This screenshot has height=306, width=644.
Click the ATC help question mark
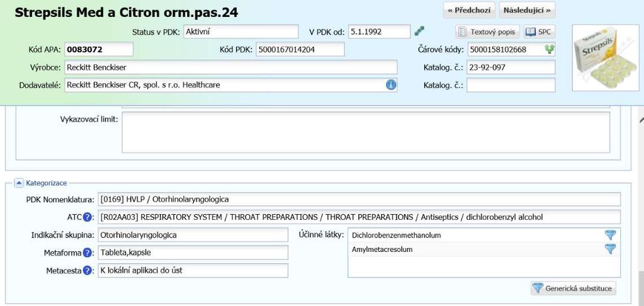(x=87, y=217)
